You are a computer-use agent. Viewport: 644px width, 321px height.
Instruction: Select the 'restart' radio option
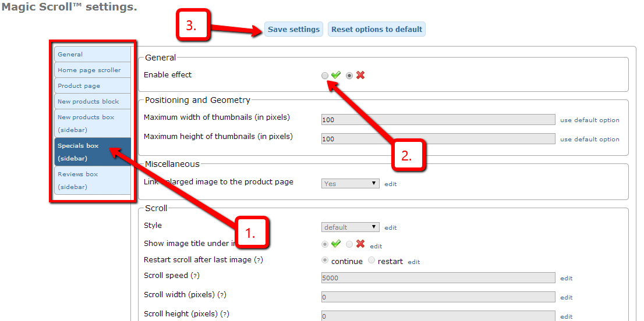[x=371, y=261]
